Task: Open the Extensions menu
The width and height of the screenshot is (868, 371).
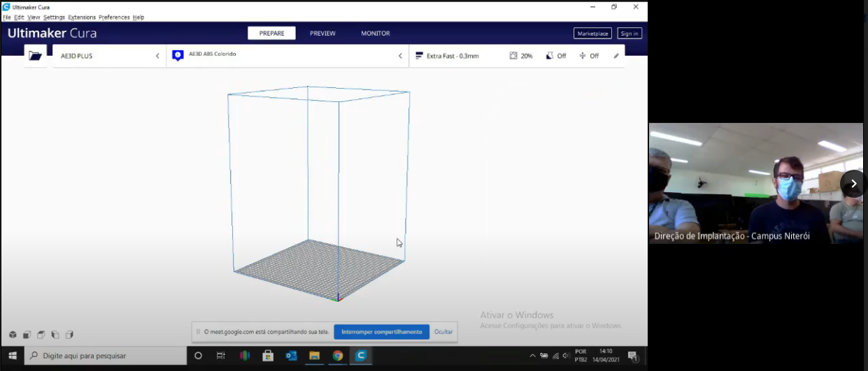Action: (x=82, y=17)
